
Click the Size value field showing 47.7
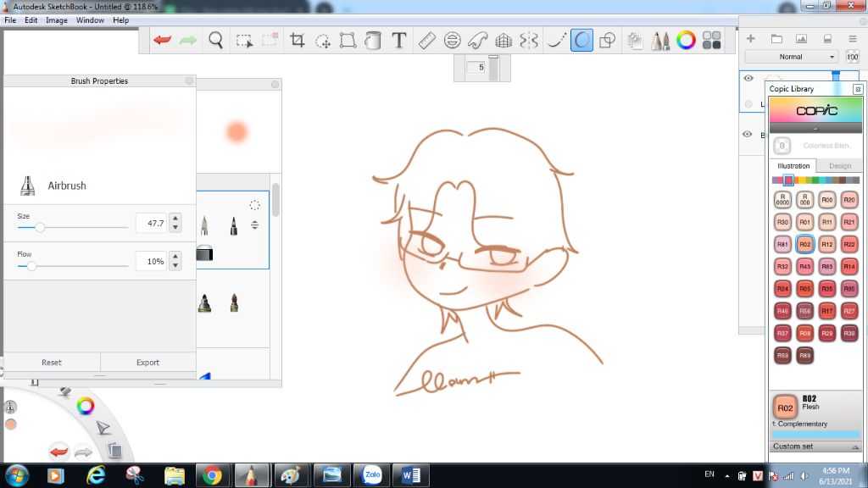(151, 223)
